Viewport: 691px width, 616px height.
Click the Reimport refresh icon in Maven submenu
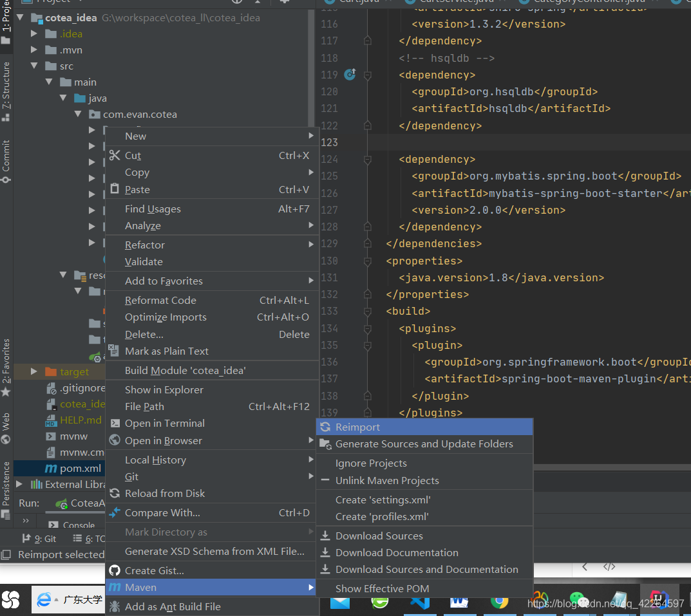click(325, 427)
